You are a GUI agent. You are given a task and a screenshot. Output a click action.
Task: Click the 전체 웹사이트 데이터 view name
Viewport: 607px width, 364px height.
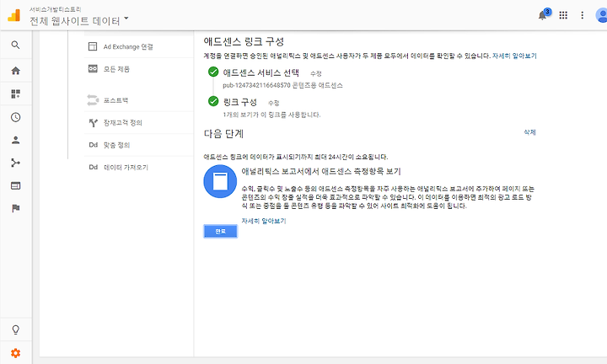[x=75, y=20]
